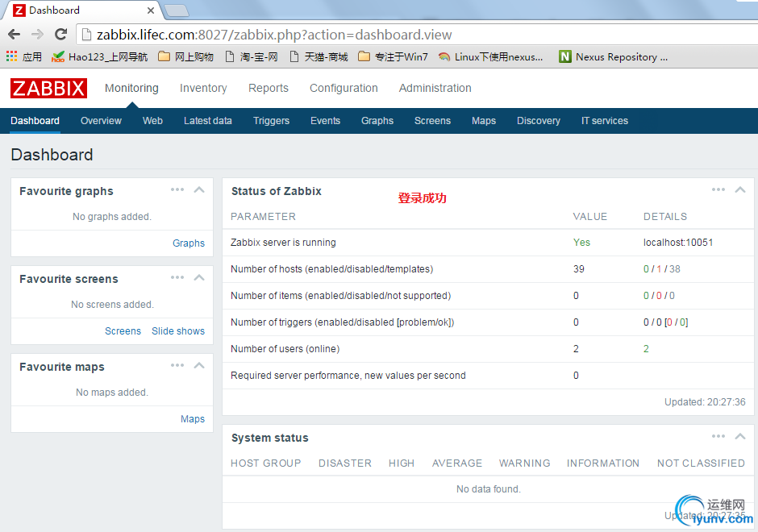Click the 'DISASTER' column header
Image resolution: width=758 pixels, height=532 pixels.
pos(345,463)
